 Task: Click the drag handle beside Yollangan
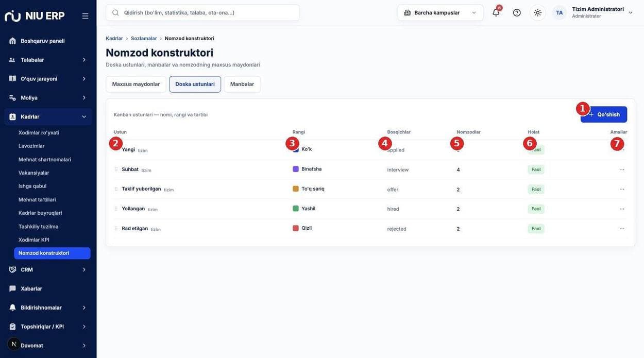point(116,209)
